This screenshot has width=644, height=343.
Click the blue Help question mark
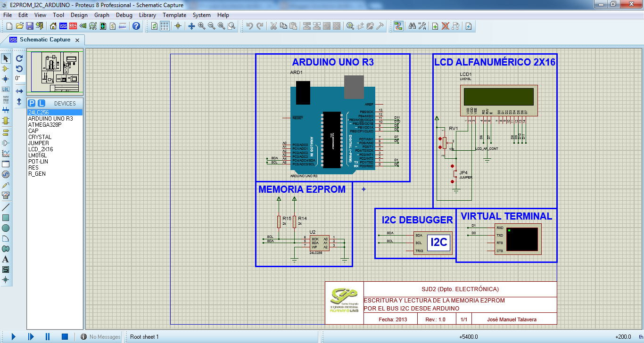136,25
